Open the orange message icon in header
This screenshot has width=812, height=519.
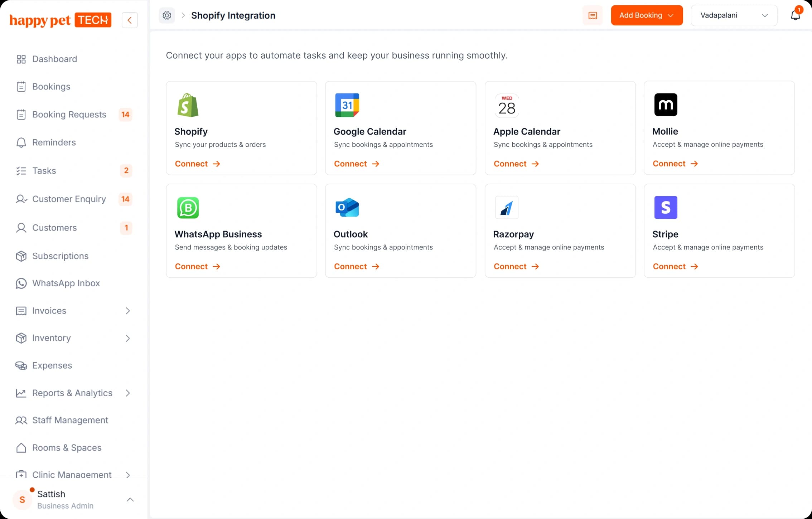(593, 15)
